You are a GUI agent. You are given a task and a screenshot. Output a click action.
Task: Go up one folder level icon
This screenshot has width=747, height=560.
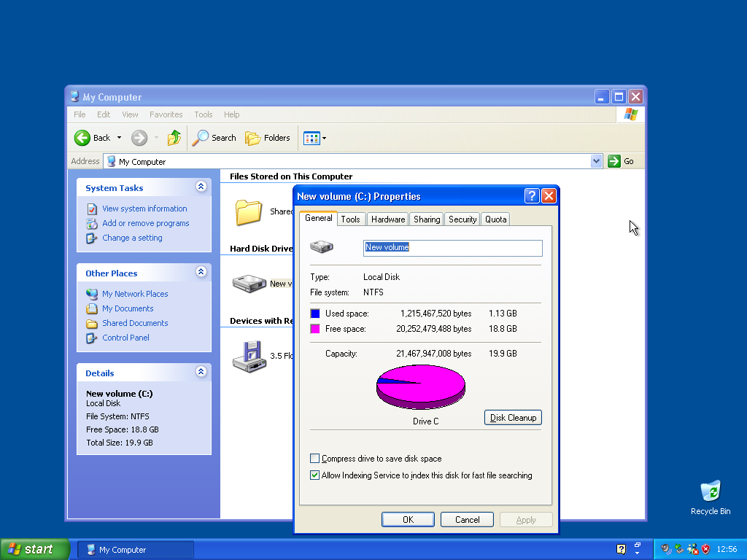click(x=174, y=138)
